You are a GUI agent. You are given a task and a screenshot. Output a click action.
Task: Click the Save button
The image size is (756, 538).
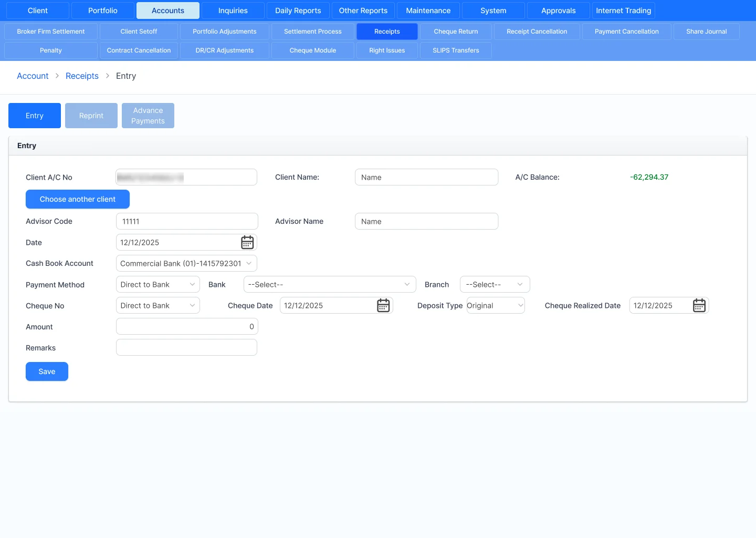pos(47,371)
